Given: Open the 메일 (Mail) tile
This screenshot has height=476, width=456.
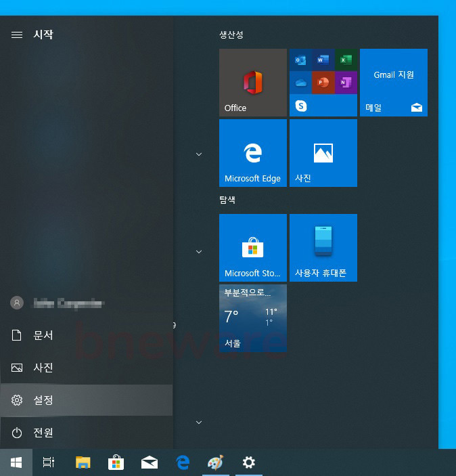Looking at the screenshot, I should [x=394, y=83].
